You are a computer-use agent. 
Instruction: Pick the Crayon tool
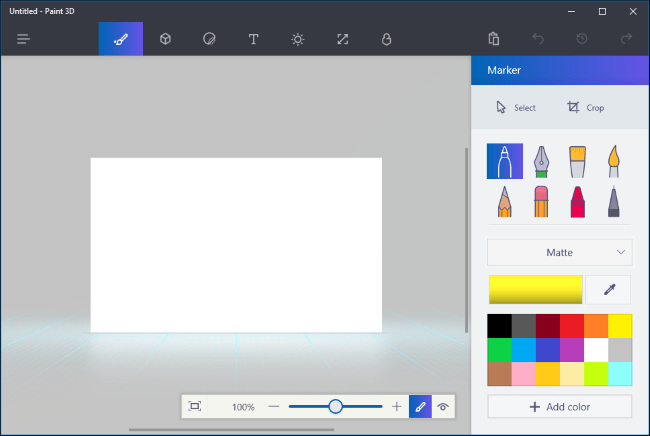point(577,201)
